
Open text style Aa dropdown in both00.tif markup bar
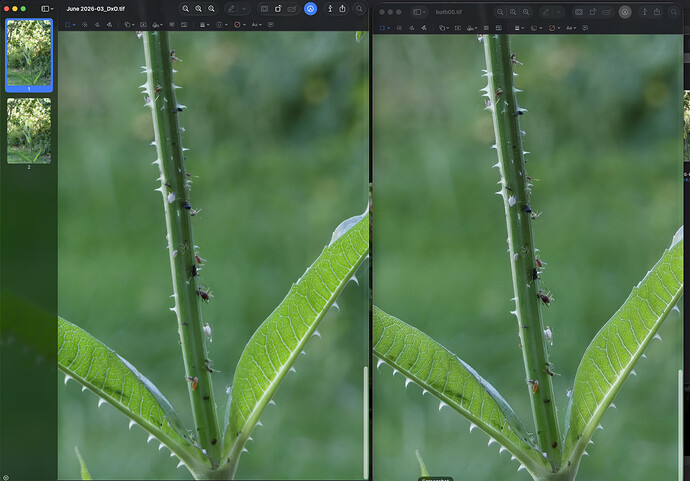point(571,28)
